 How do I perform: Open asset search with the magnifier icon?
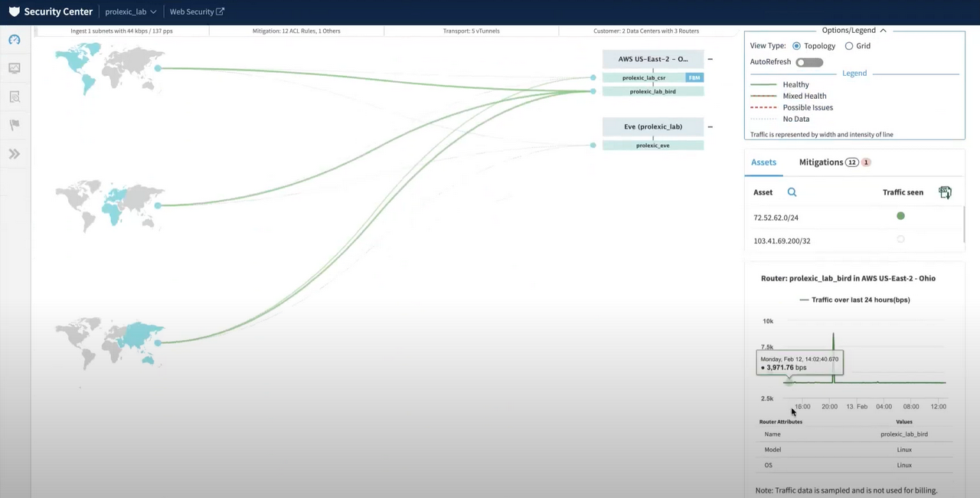click(x=792, y=192)
